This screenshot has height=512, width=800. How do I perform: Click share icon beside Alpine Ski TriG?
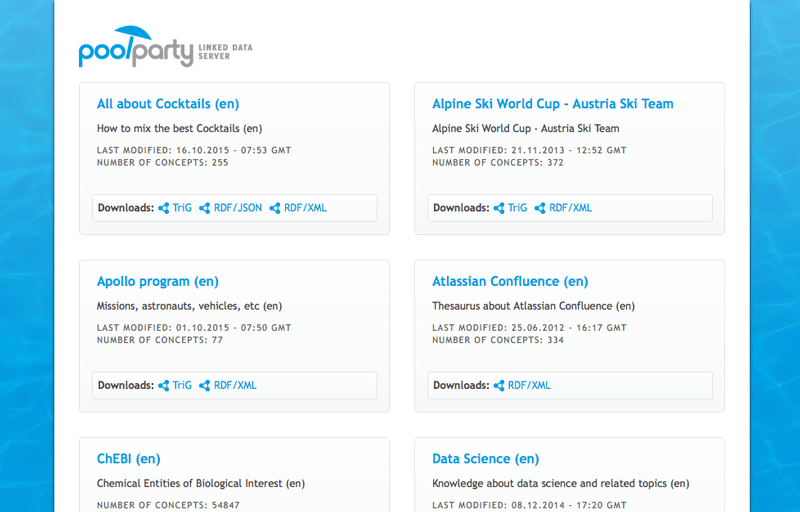click(x=499, y=208)
